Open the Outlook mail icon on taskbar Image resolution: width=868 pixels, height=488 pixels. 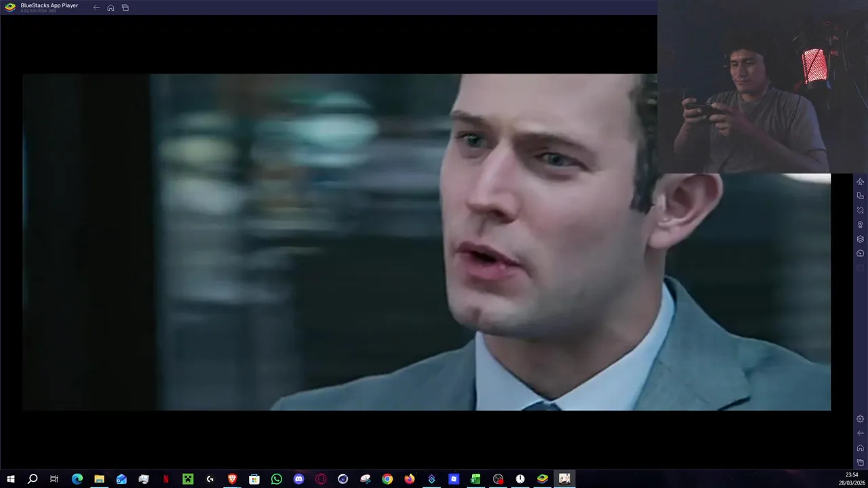121,479
